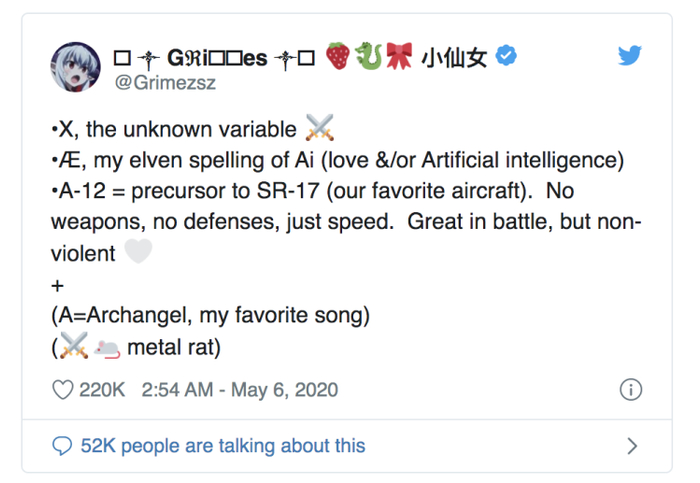Click the Twitter bird logo
700x483 pixels.
629,56
